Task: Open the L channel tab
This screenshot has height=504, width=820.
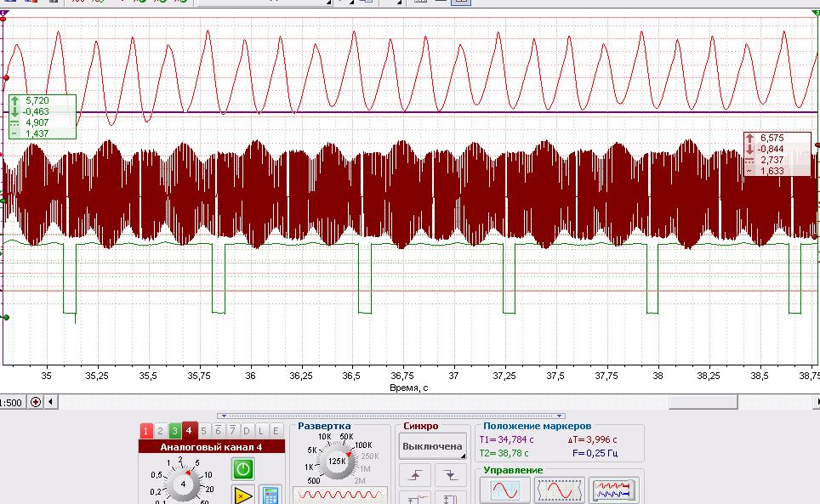Action: tap(261, 431)
